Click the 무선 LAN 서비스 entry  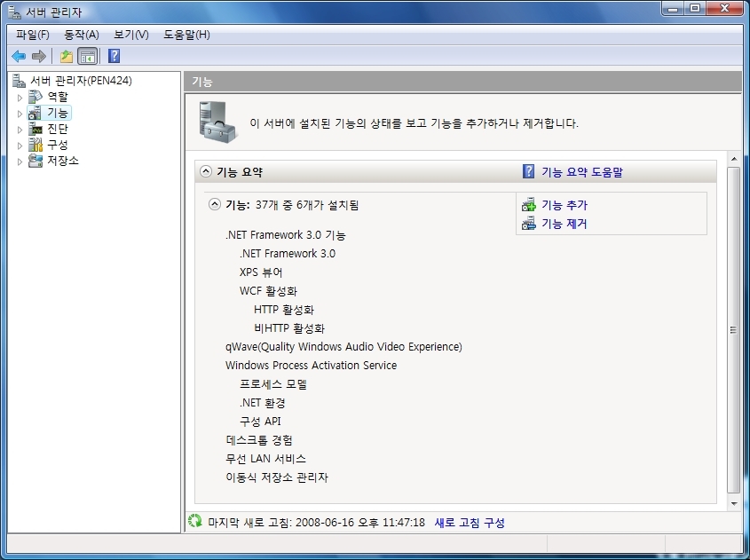(x=265, y=459)
